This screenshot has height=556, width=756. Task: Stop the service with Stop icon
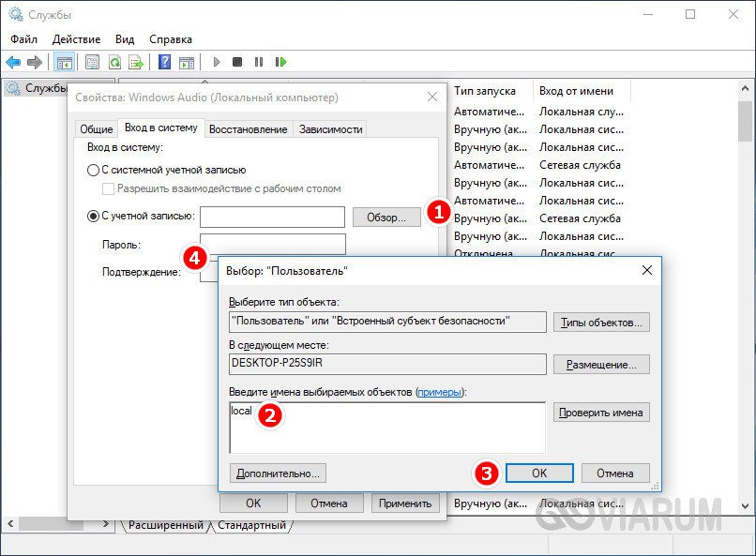(x=237, y=62)
